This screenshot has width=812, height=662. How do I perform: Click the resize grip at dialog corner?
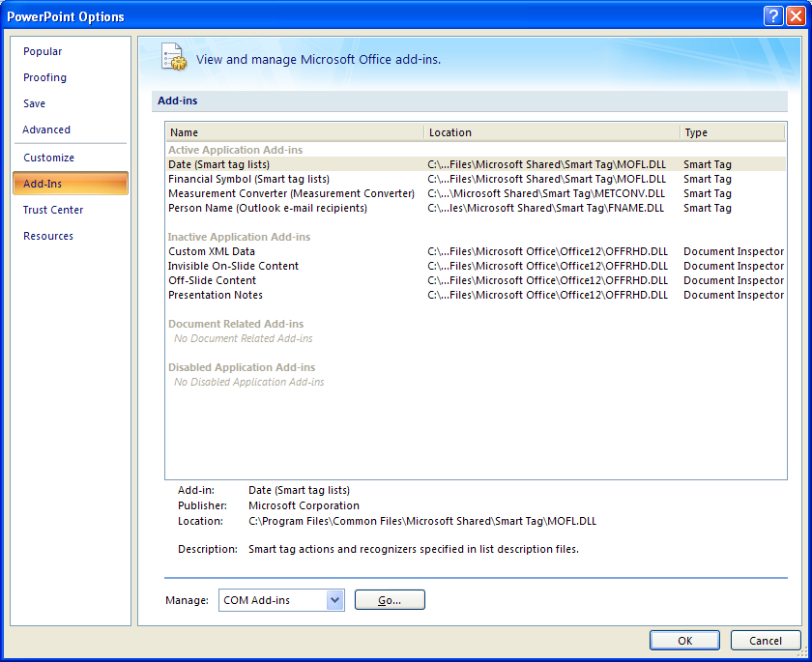coord(803,653)
